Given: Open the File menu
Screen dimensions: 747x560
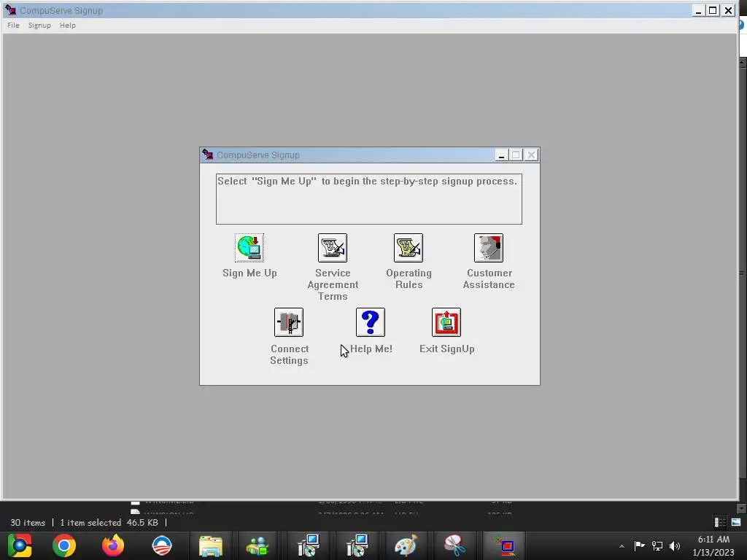Looking at the screenshot, I should tap(13, 26).
